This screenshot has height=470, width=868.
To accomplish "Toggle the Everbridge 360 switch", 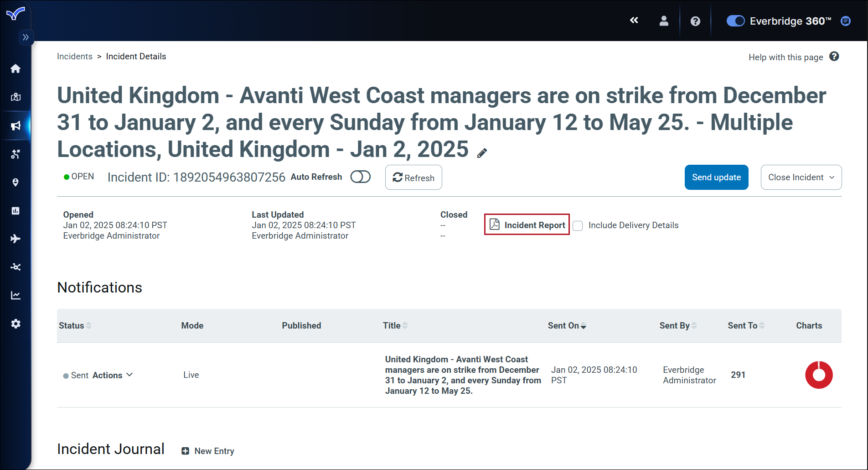I will (x=735, y=21).
